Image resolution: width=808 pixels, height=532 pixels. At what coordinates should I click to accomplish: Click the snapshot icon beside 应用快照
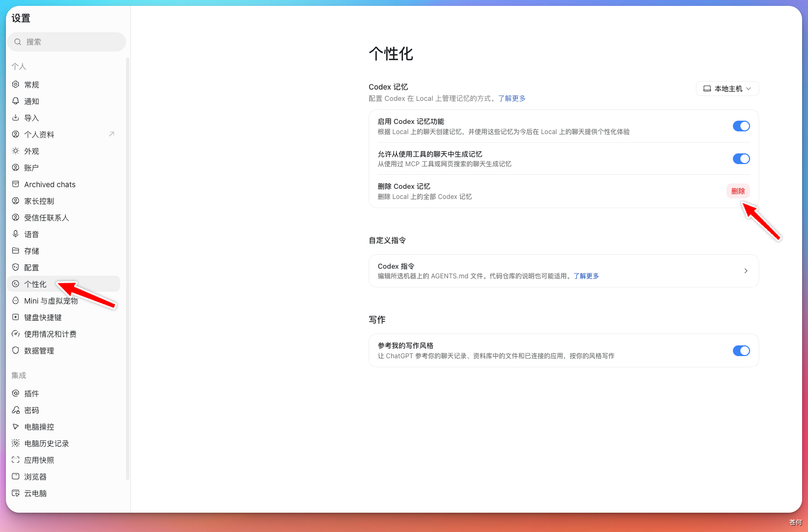click(x=16, y=460)
